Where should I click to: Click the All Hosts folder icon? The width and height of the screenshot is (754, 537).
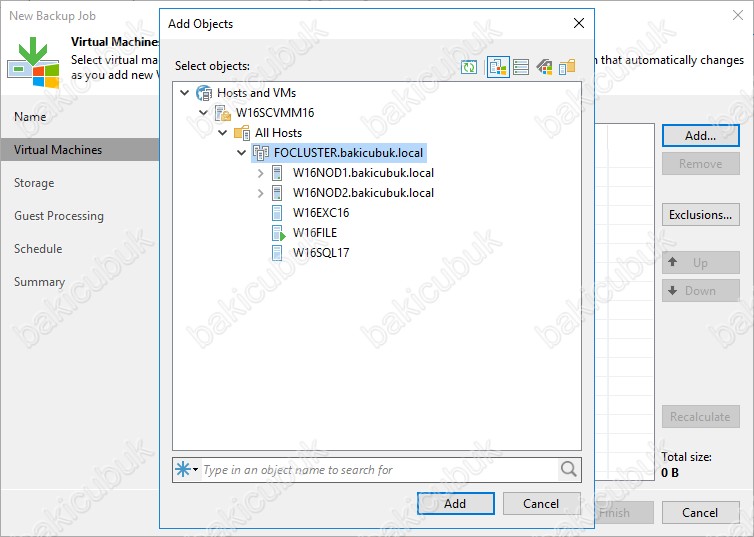click(x=241, y=133)
